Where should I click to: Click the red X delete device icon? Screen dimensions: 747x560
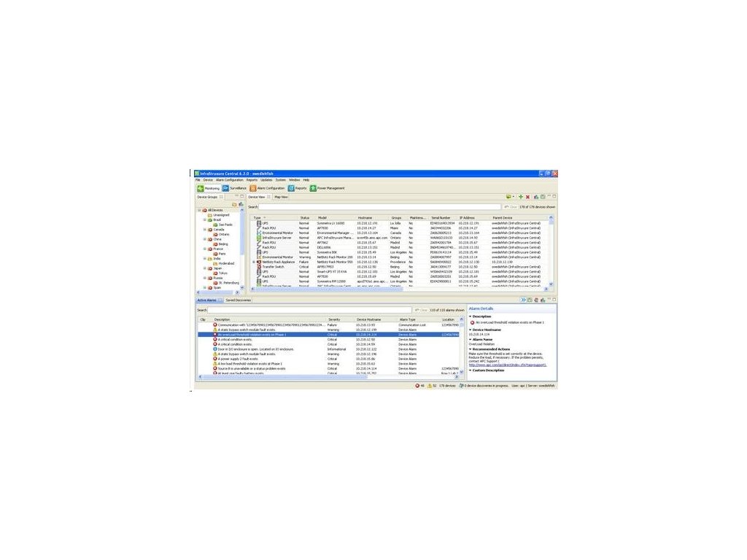528,197
